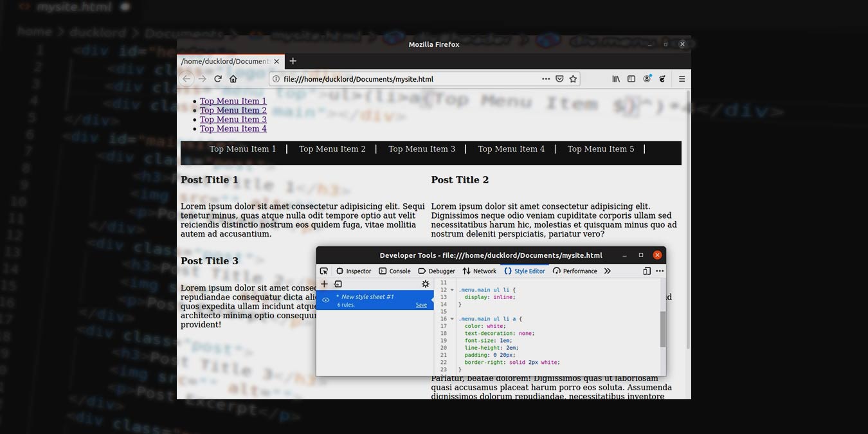
Task: Bookmark the page with the star toggle
Action: [572, 78]
